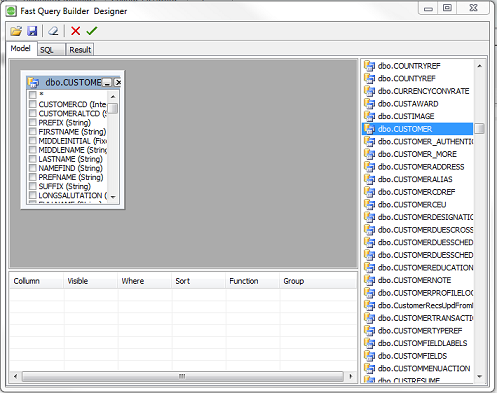Viewport: 497px width, 393px height.
Task: Click grid horizontal scrollbar right arrow
Action: (x=351, y=376)
